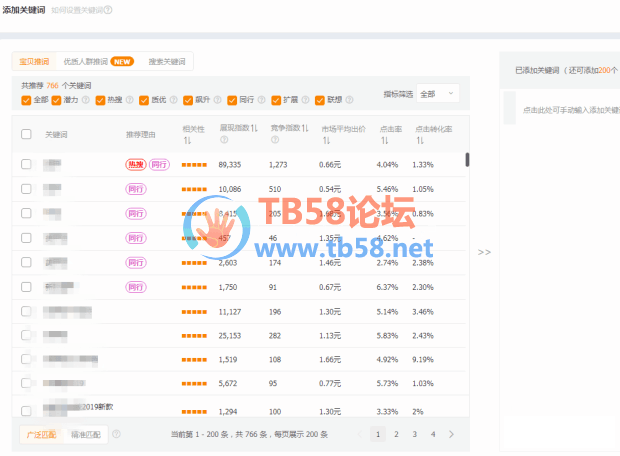The image size is (620, 456).
Task: Sort the table by 展现指数
Action: pyautogui.click(x=254, y=128)
